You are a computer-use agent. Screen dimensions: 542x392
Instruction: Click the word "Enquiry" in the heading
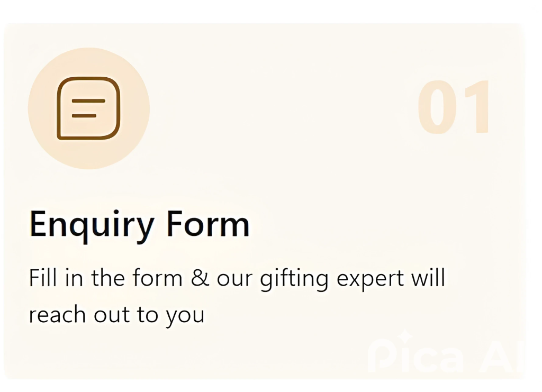pyautogui.click(x=91, y=225)
